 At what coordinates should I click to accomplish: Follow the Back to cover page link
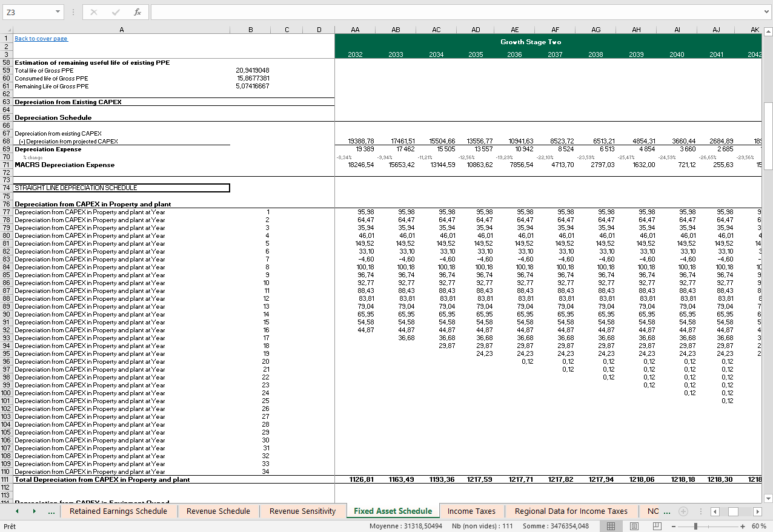point(41,39)
